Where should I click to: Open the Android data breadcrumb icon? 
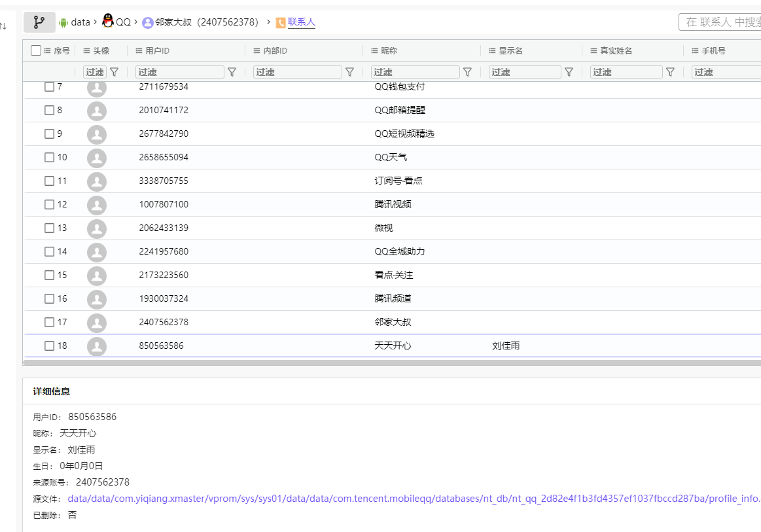(x=63, y=22)
